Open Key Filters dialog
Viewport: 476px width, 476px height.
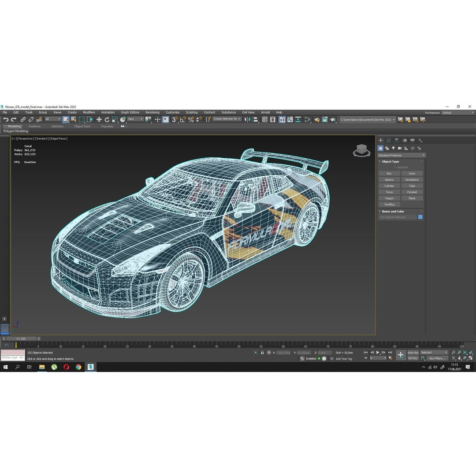(437, 358)
